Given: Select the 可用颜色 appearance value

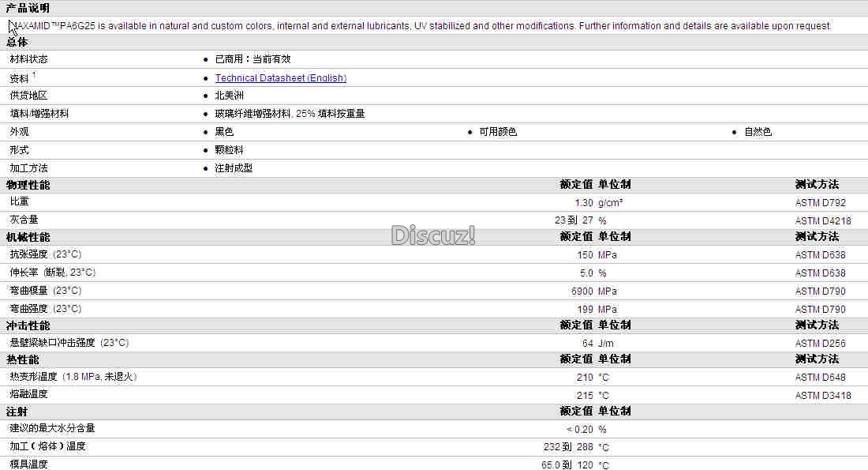Looking at the screenshot, I should pyautogui.click(x=498, y=132).
